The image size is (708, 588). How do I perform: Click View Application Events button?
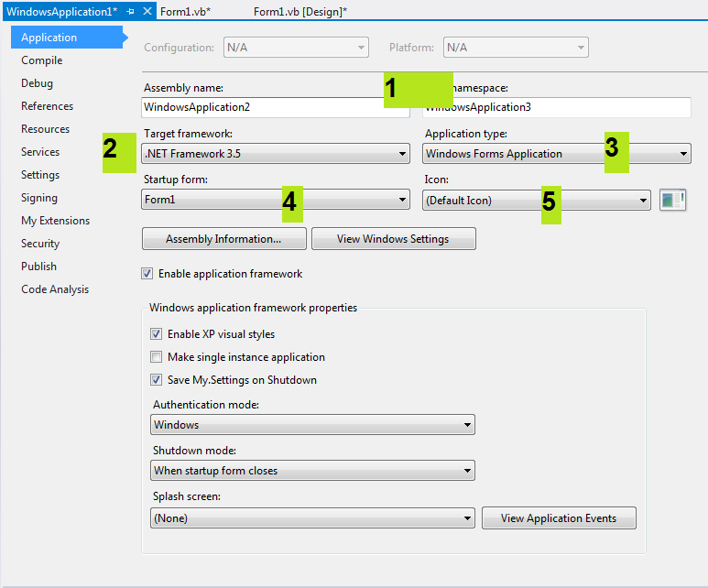point(559,518)
